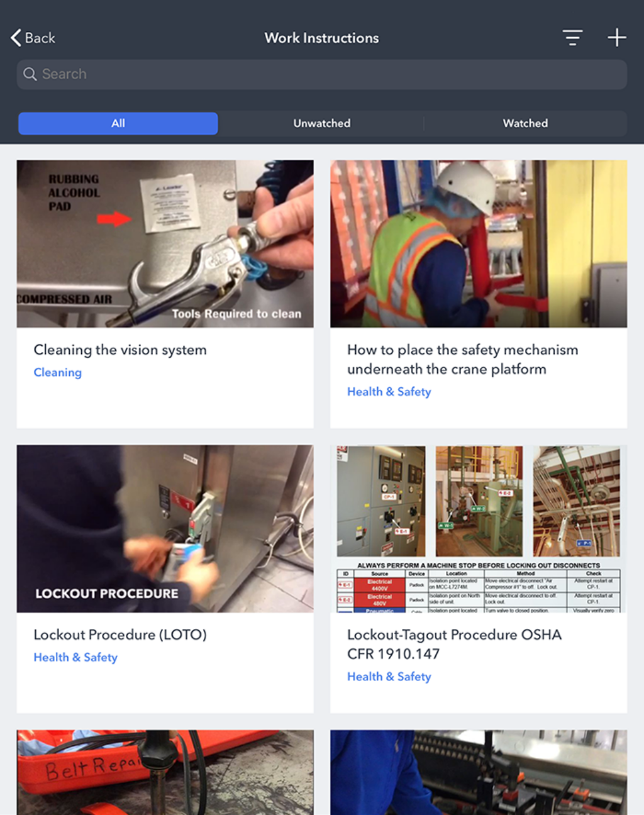Open the Cleaning category link

pyautogui.click(x=57, y=372)
